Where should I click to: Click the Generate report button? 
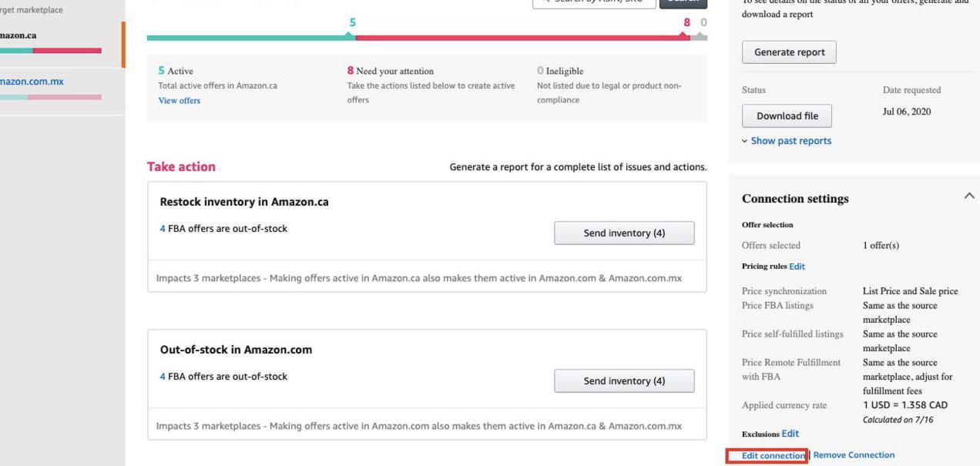(788, 52)
